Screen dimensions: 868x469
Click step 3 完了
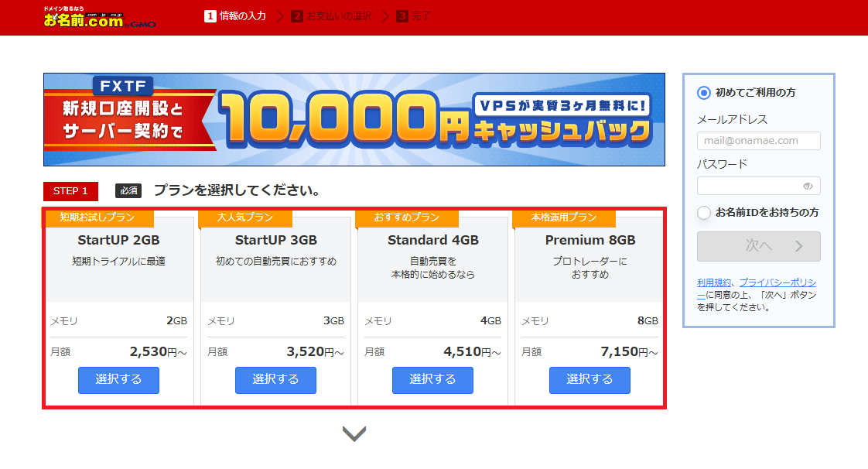pyautogui.click(x=413, y=16)
